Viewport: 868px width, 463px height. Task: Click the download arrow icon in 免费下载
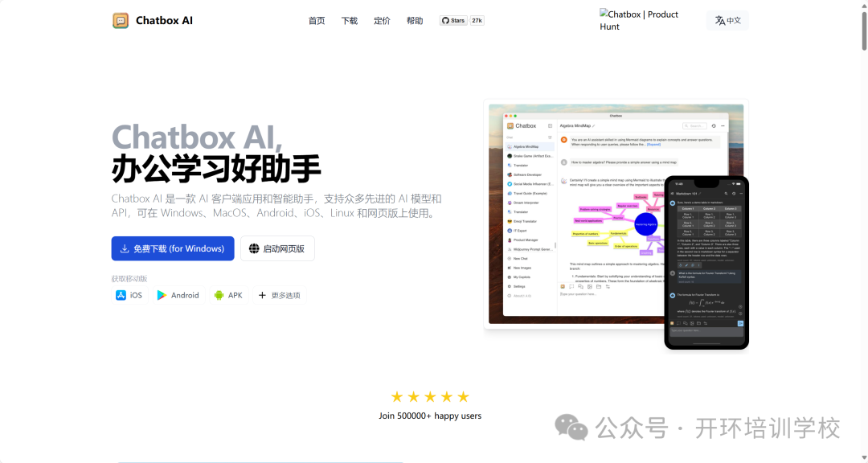[125, 248]
